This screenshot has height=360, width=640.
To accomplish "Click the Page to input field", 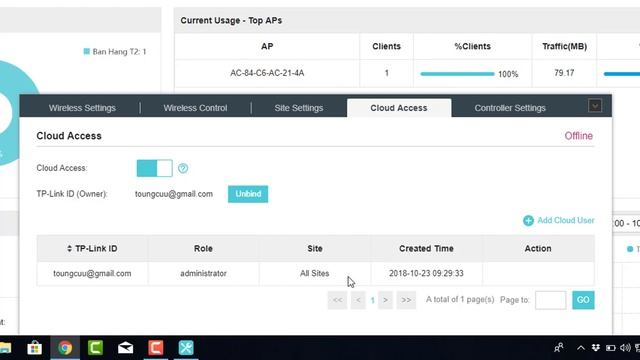I will coord(550,300).
